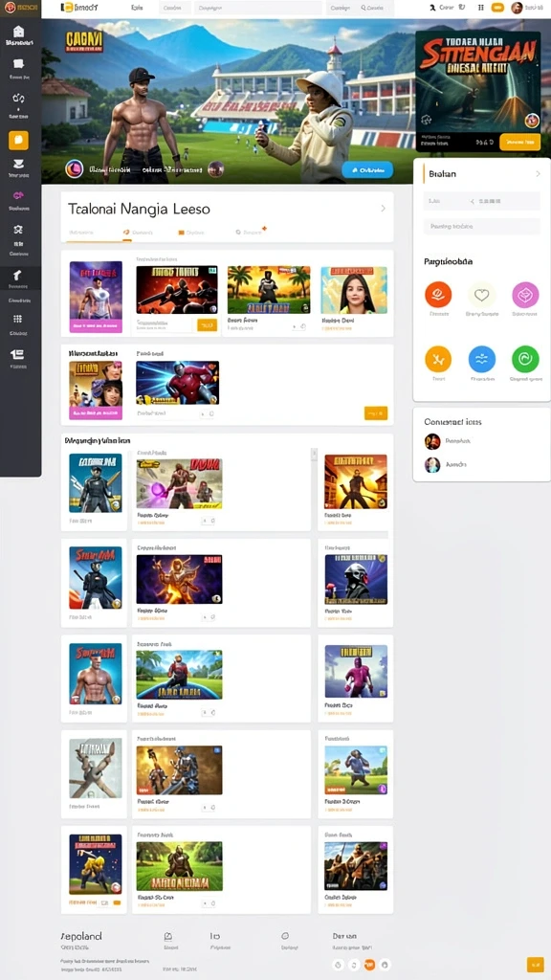Open the gear-shaped icon in the sidebar
The image size is (551, 980).
(x=18, y=230)
